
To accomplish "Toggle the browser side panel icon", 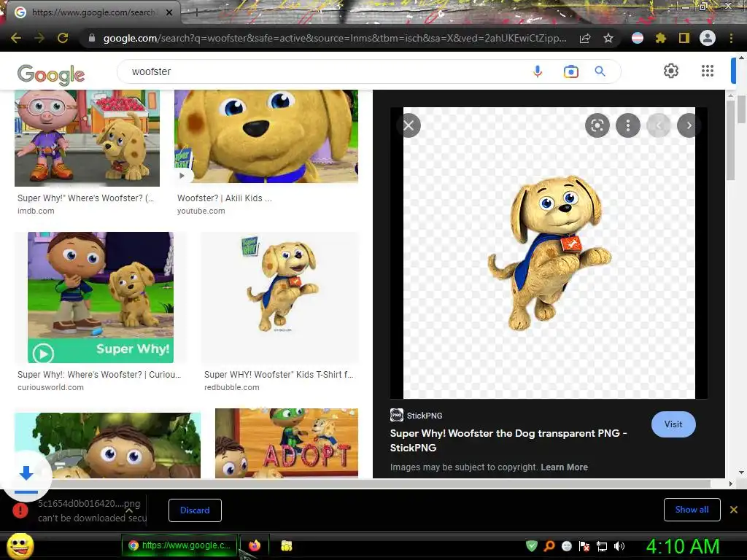I will (684, 38).
